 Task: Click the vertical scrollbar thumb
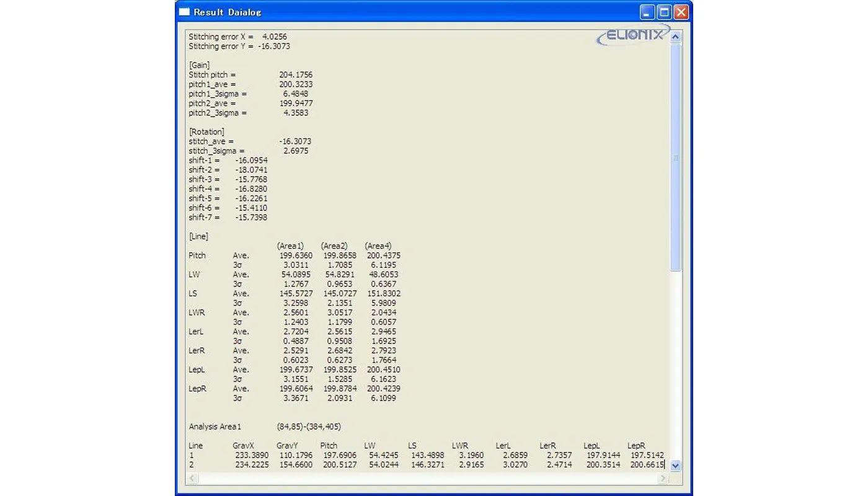tap(676, 157)
